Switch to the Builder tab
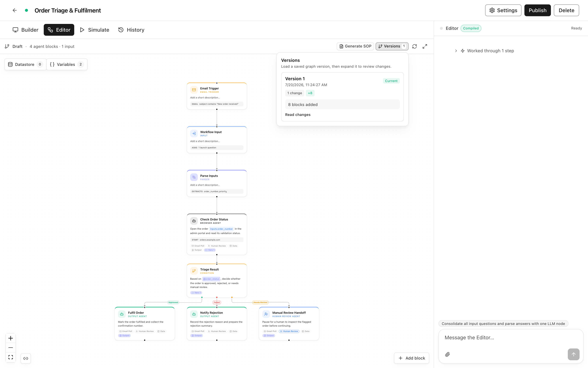588x368 pixels. (x=26, y=30)
